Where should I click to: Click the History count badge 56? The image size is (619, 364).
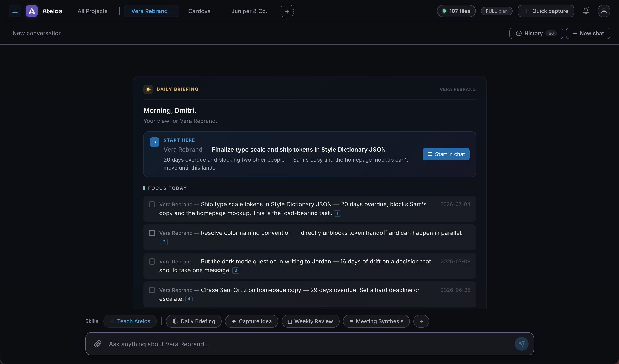551,33
